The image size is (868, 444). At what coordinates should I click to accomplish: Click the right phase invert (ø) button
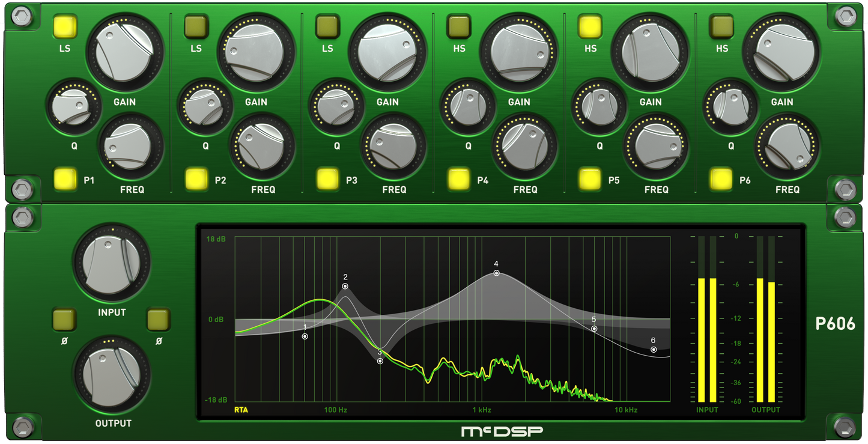pos(159,320)
